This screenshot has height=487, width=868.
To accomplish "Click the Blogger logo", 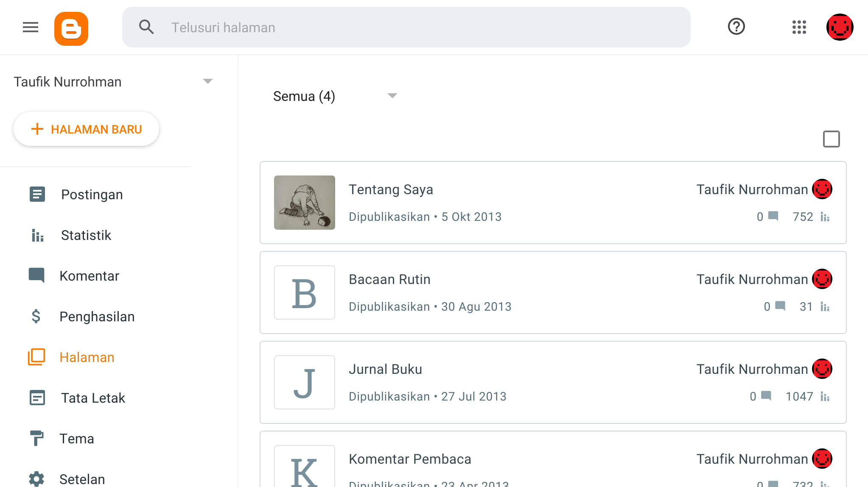I will coord(71,27).
